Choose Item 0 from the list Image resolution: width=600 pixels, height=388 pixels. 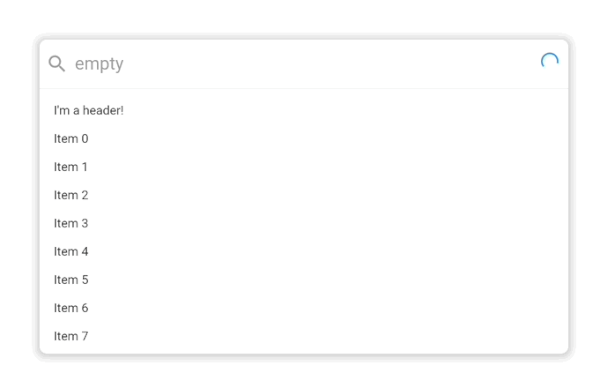pos(304,139)
